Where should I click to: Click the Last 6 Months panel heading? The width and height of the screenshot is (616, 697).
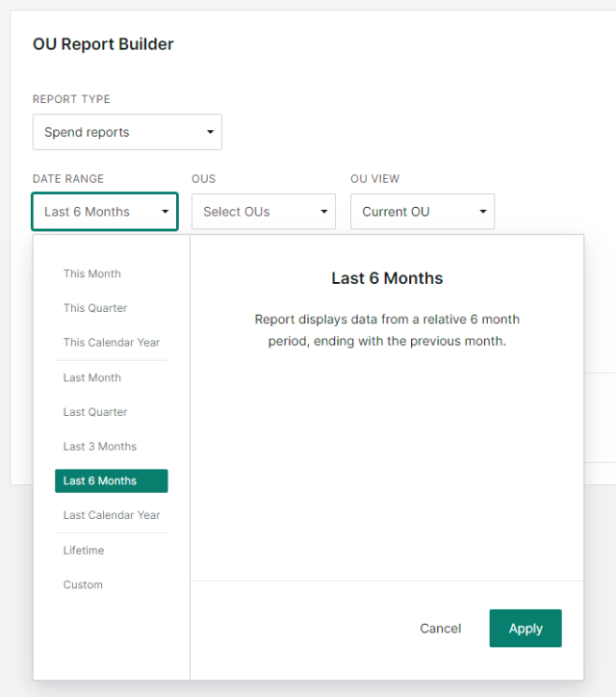click(387, 278)
